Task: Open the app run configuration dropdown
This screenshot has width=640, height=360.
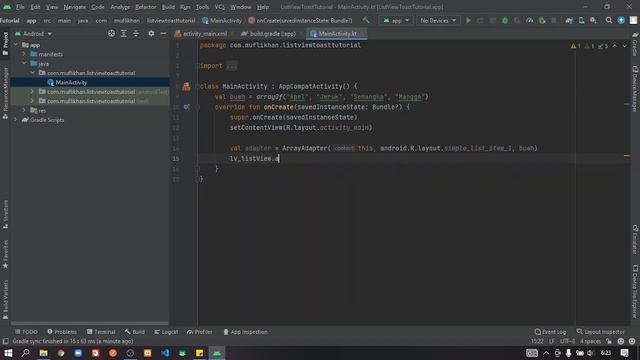Action: (396, 20)
